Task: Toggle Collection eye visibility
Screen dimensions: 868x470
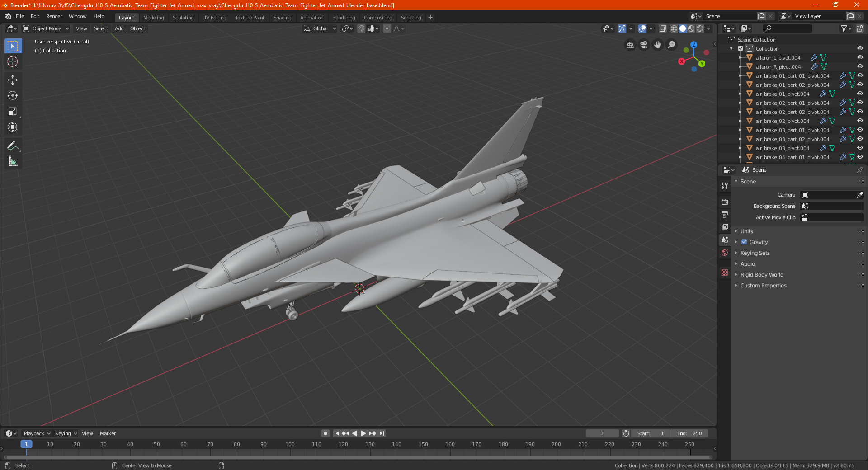Action: pyautogui.click(x=860, y=48)
